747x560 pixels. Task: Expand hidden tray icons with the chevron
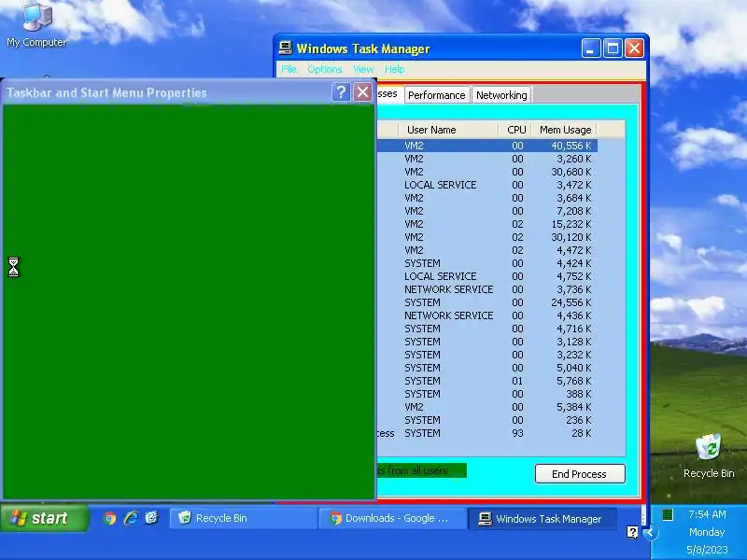click(649, 533)
